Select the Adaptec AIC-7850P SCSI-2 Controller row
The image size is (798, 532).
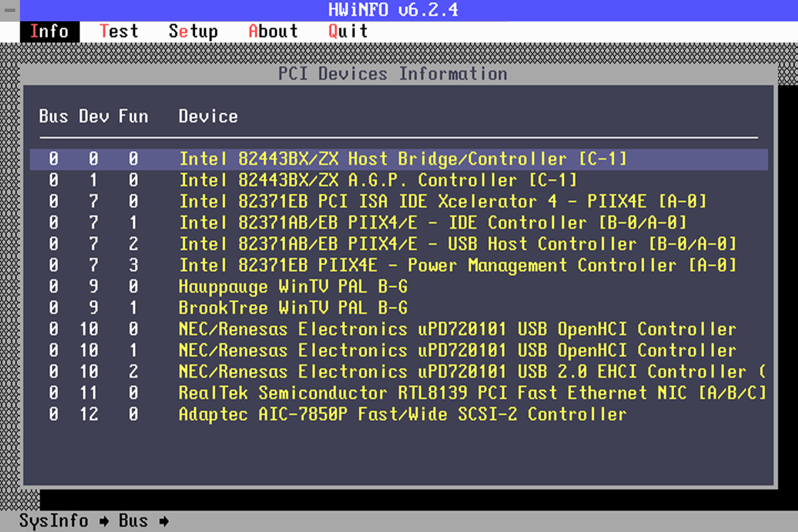point(402,414)
